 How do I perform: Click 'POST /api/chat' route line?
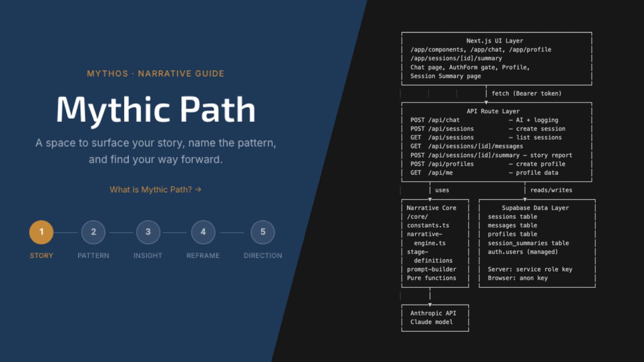[x=484, y=120]
